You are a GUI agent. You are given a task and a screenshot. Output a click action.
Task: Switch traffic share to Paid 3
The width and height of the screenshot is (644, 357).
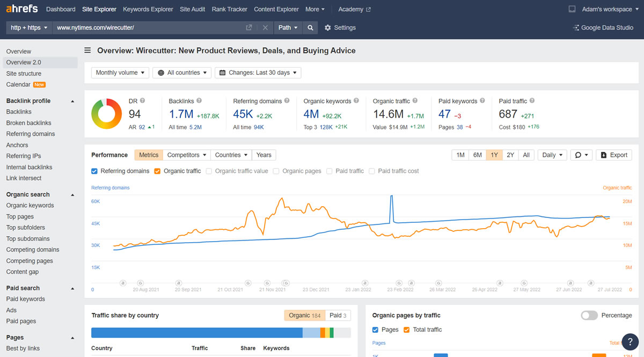click(338, 315)
